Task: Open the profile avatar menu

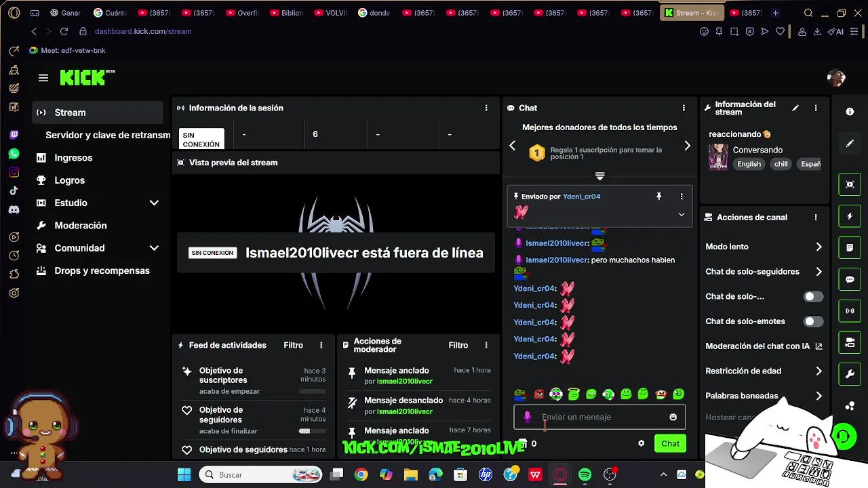Action: (836, 78)
